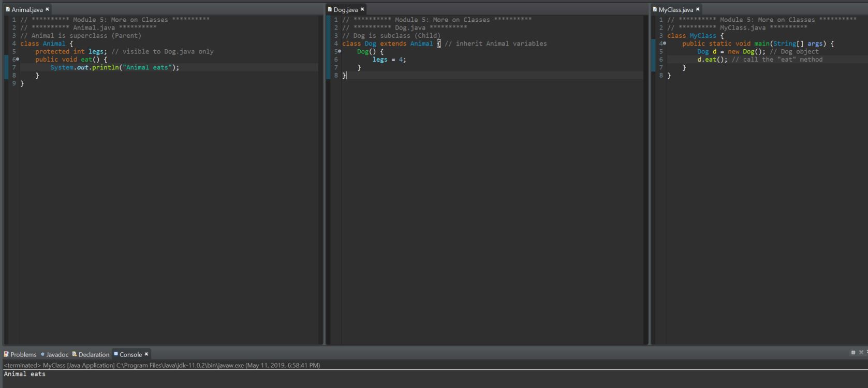
Task: Click line number 8 in MyClass.java
Action: coord(661,76)
